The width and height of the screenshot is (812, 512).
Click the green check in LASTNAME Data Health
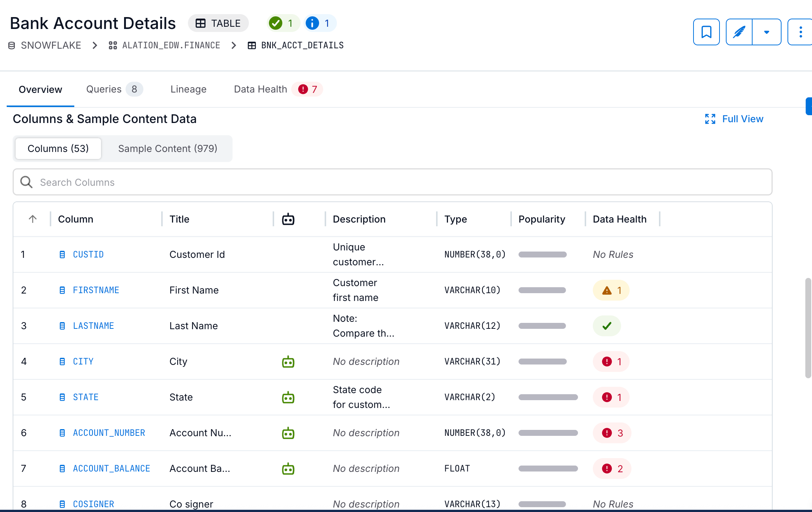click(607, 326)
